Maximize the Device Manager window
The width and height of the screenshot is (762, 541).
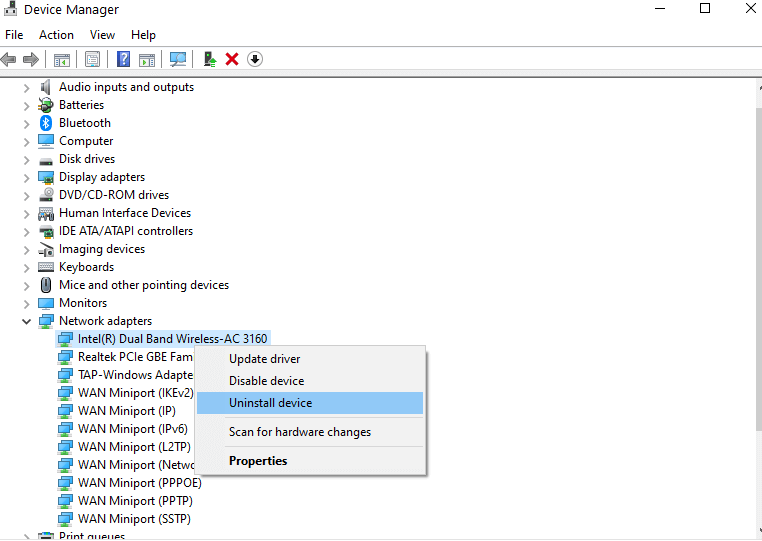tap(705, 8)
